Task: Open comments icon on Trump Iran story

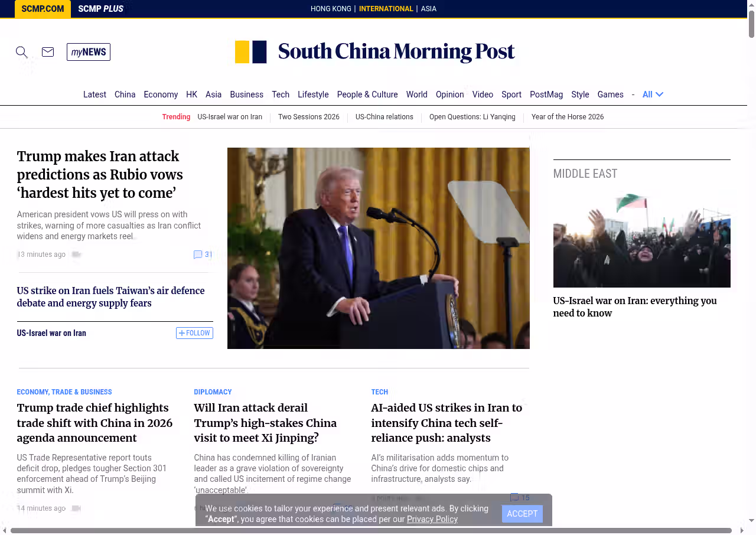Action: (x=198, y=255)
